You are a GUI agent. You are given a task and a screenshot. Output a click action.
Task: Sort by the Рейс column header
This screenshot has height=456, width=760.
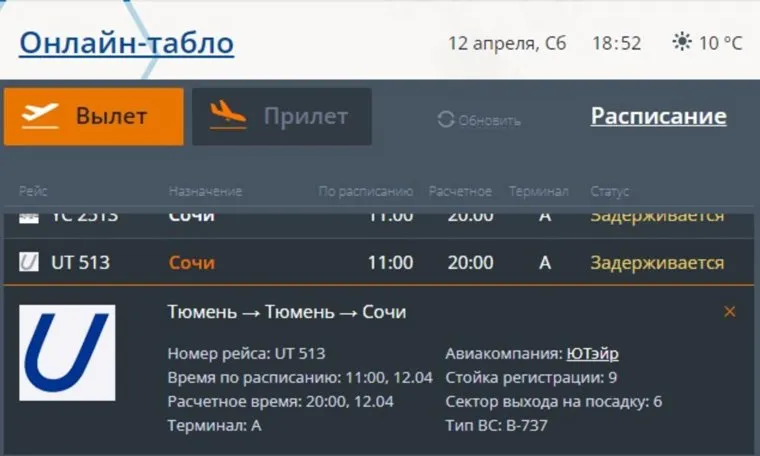33,191
